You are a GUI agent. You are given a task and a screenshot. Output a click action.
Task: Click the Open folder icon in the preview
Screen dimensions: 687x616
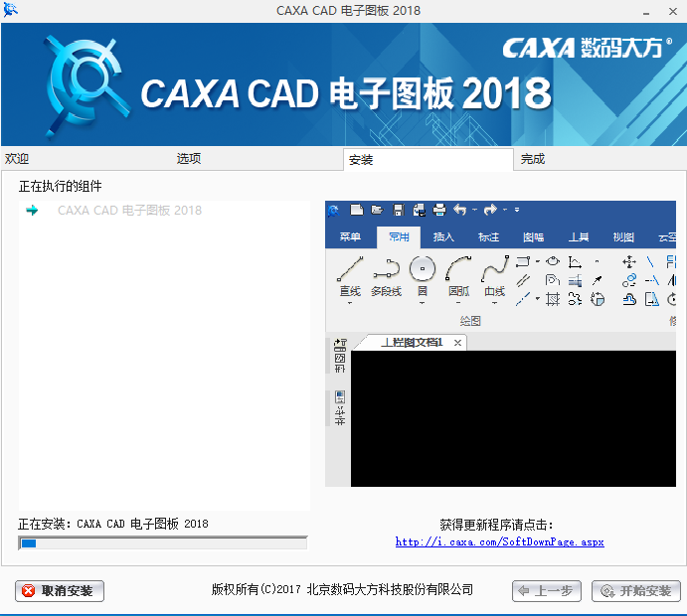click(377, 211)
